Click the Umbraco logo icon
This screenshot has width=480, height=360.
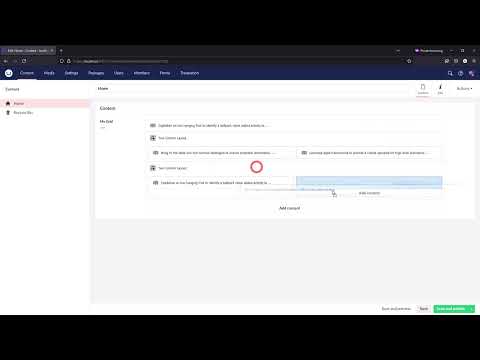[9, 73]
